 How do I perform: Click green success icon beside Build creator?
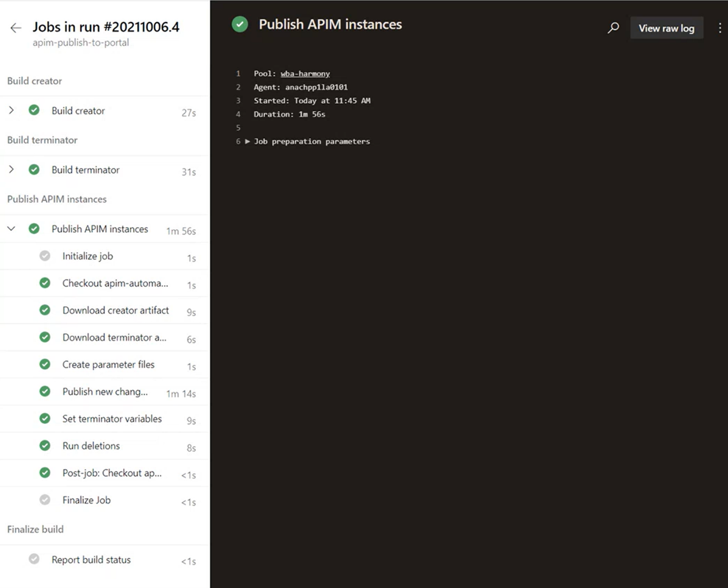tap(34, 110)
